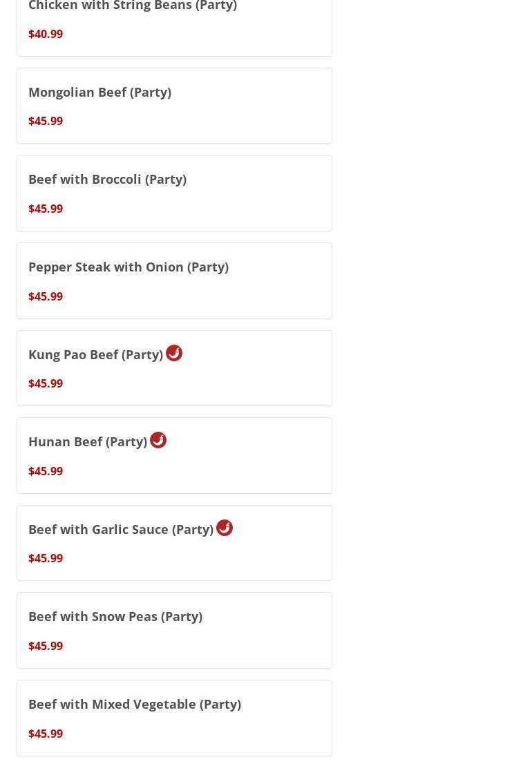This screenshot has height=764, width=532.
Task: Open Beef with Broccoli (Party) item
Action: tap(107, 179)
